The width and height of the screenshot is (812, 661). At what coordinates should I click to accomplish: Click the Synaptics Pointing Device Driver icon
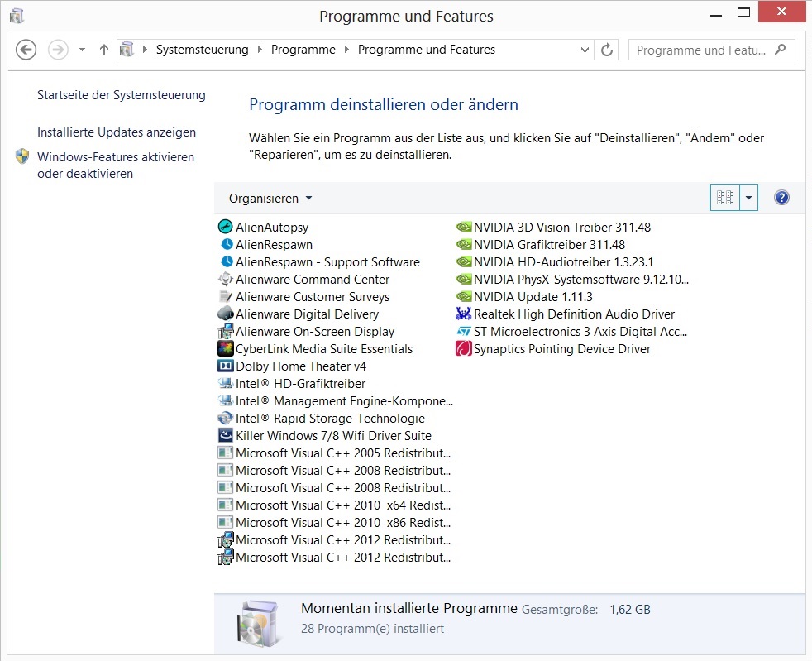(x=464, y=349)
